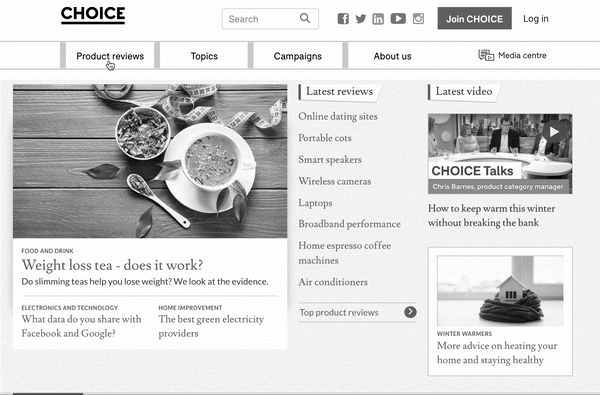
Task: Click the WINTER WARMERS label
Action: tap(465, 334)
